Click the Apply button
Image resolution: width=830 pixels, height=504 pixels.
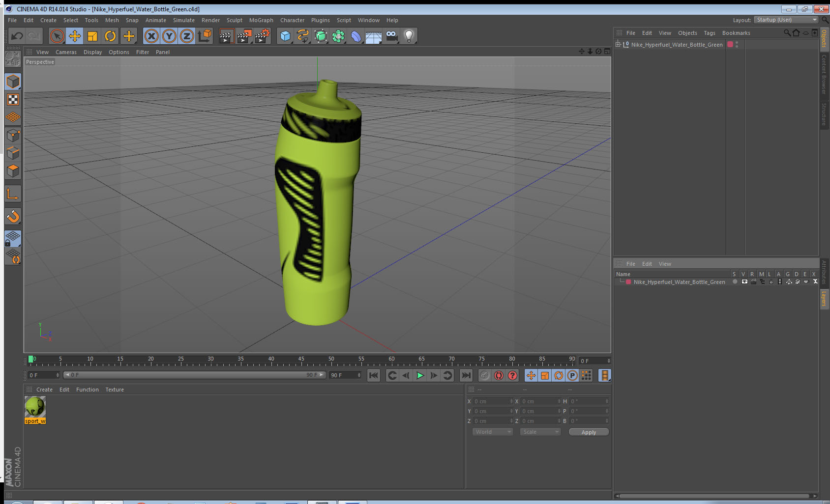point(589,432)
